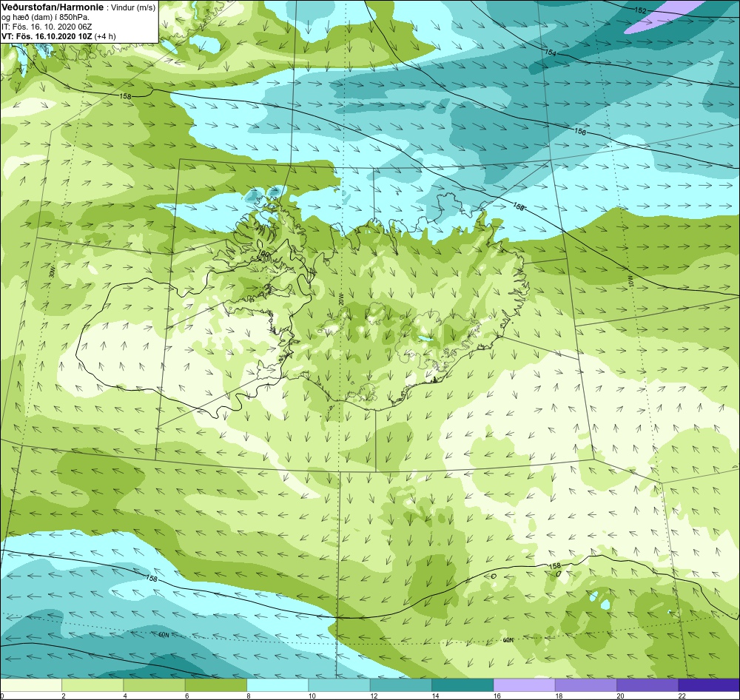The image size is (740, 700).
Task: Click the 'VT: Fös. 16.10.2020 10Z' valid time
Action: [47, 36]
